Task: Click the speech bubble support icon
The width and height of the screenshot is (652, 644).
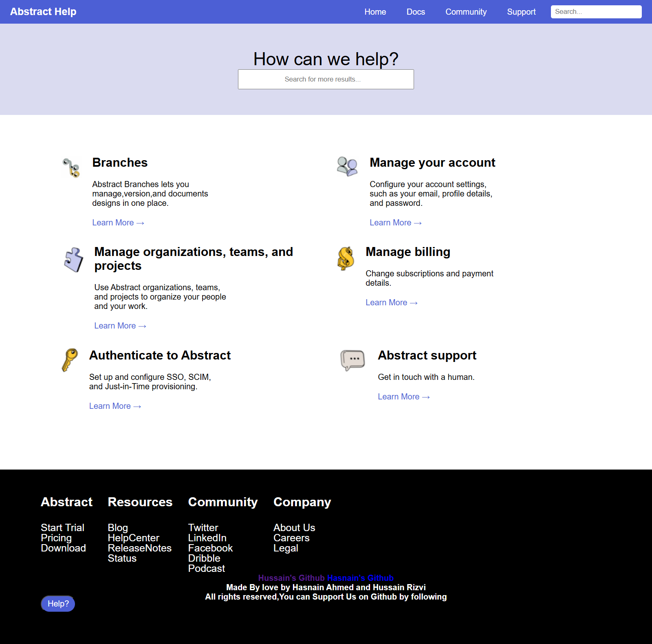Action: [x=352, y=360]
